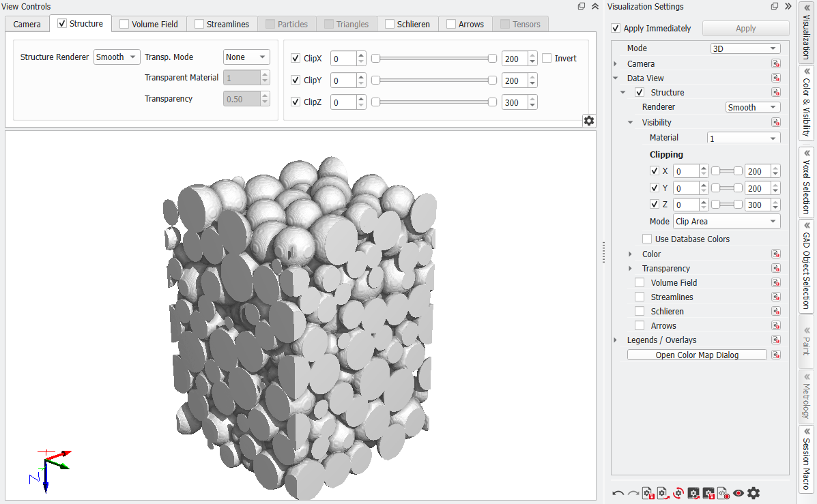Open the Session Macro side tab
Image resolution: width=817 pixels, height=504 pixels.
[806, 459]
